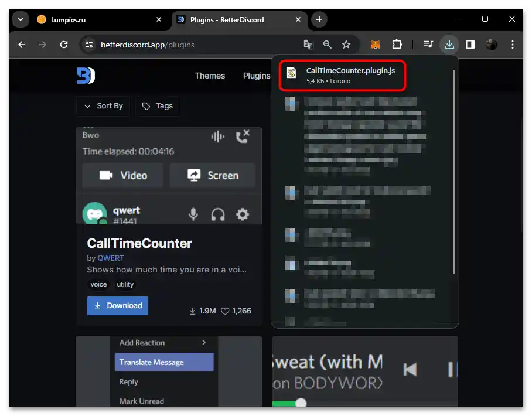532x416 pixels.
Task: Click the qwert user avatar
Action: pyautogui.click(x=95, y=213)
